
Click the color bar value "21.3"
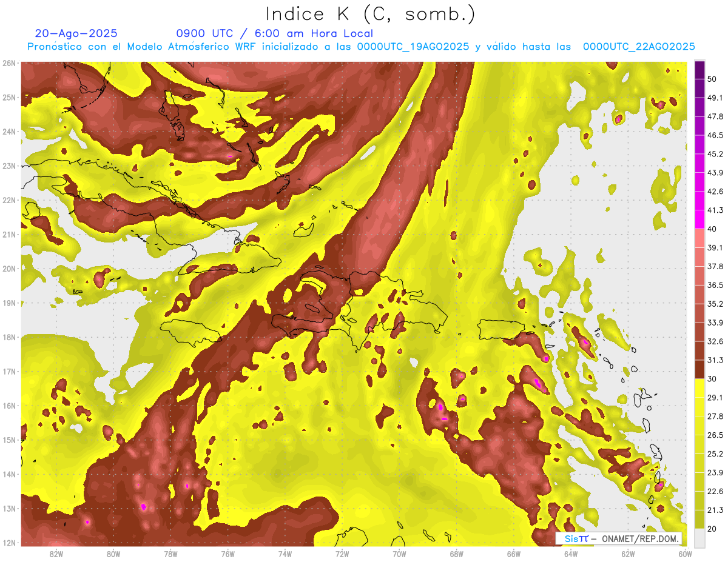[x=715, y=510]
